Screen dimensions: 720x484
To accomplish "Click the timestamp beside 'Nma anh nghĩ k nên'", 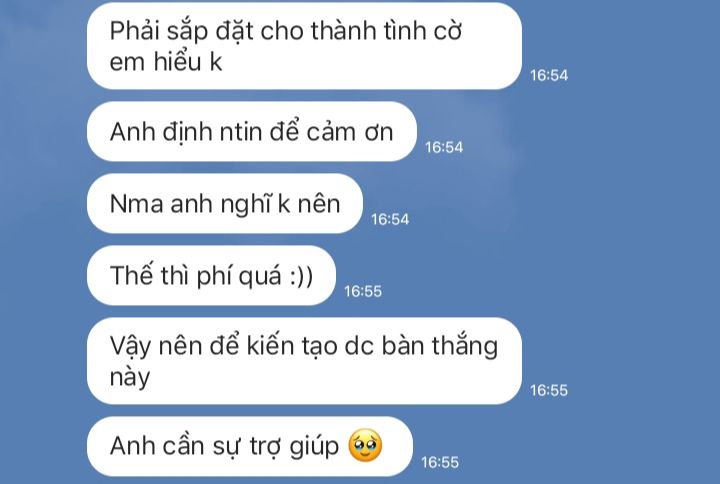I will pyautogui.click(x=390, y=219).
